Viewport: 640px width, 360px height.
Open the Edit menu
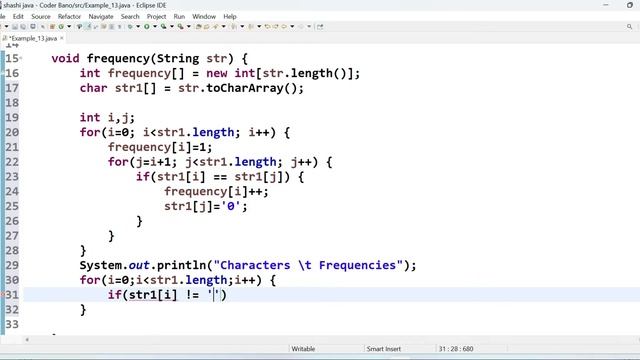click(18, 16)
